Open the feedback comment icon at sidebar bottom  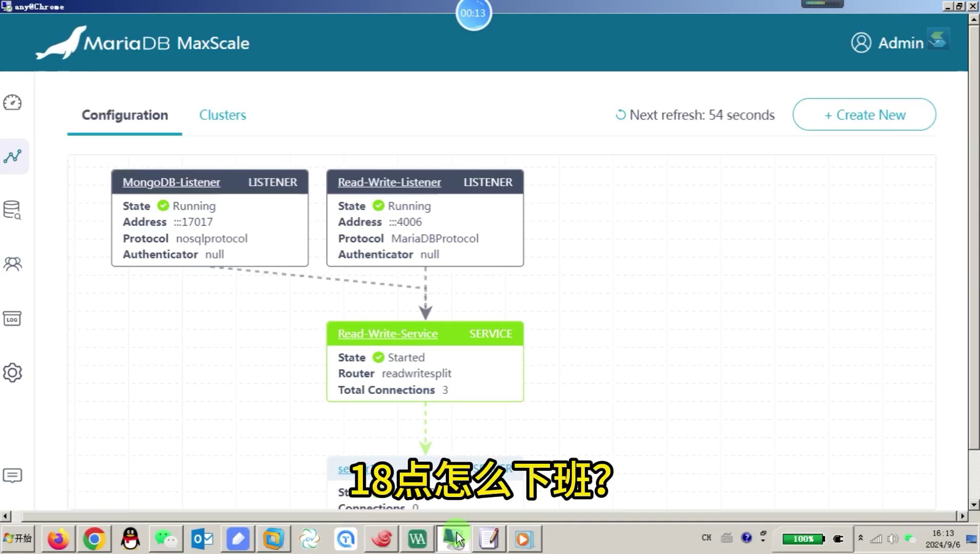click(x=13, y=476)
